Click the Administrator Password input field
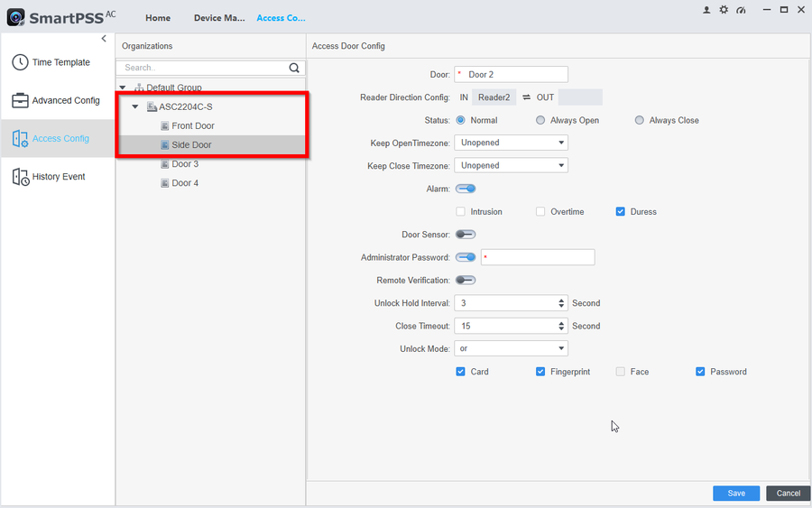The width and height of the screenshot is (812, 508). (539, 258)
